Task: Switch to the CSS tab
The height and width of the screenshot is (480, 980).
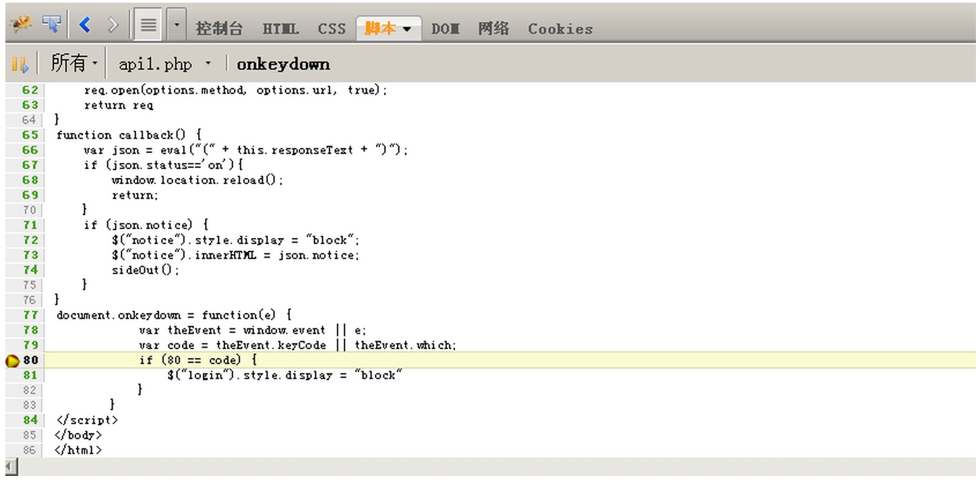Action: (x=332, y=29)
